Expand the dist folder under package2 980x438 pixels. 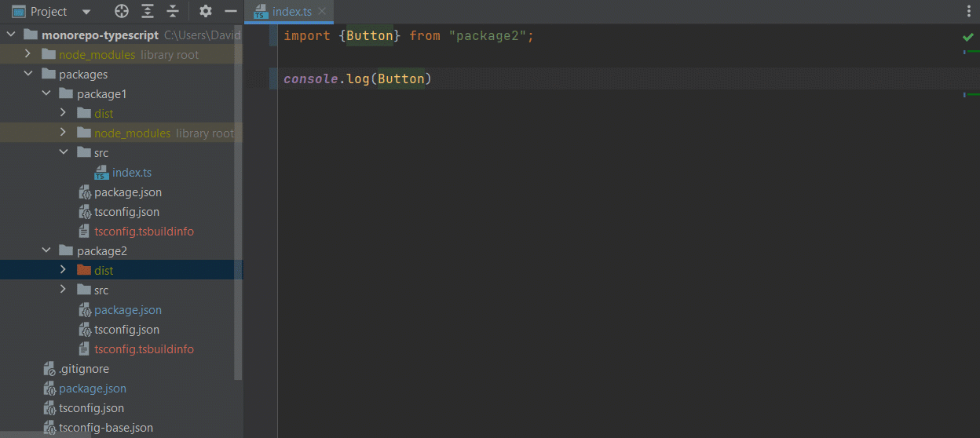pyautogui.click(x=63, y=270)
